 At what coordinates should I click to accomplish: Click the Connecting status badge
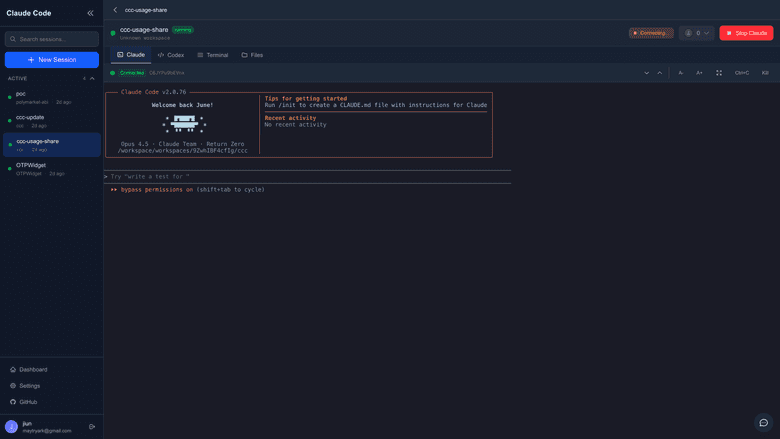pos(651,33)
